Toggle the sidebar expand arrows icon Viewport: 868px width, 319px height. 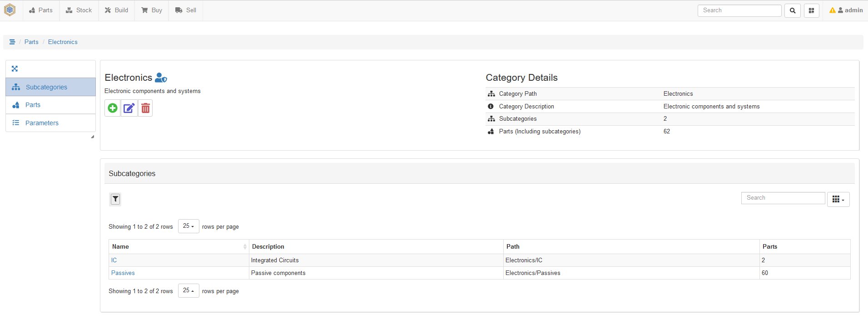pyautogui.click(x=15, y=69)
